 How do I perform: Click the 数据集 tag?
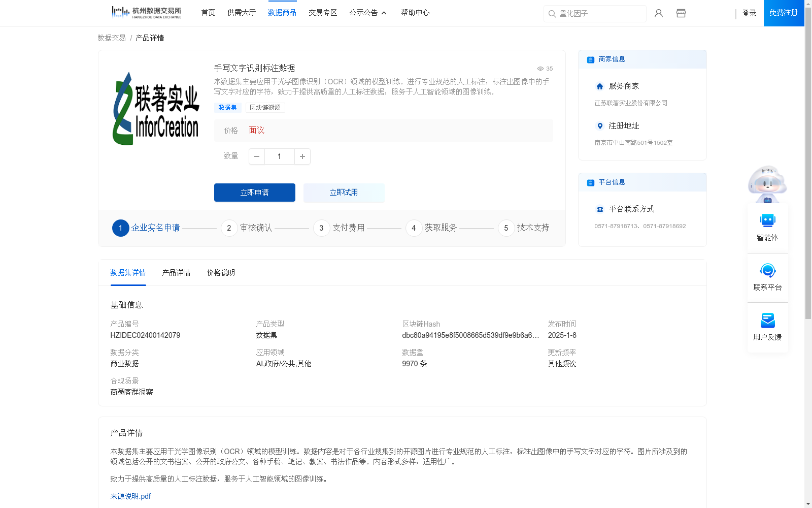pos(227,108)
